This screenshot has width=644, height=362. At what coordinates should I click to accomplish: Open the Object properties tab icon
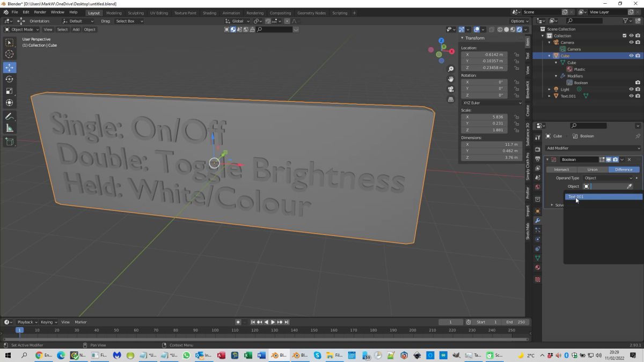[x=537, y=211]
